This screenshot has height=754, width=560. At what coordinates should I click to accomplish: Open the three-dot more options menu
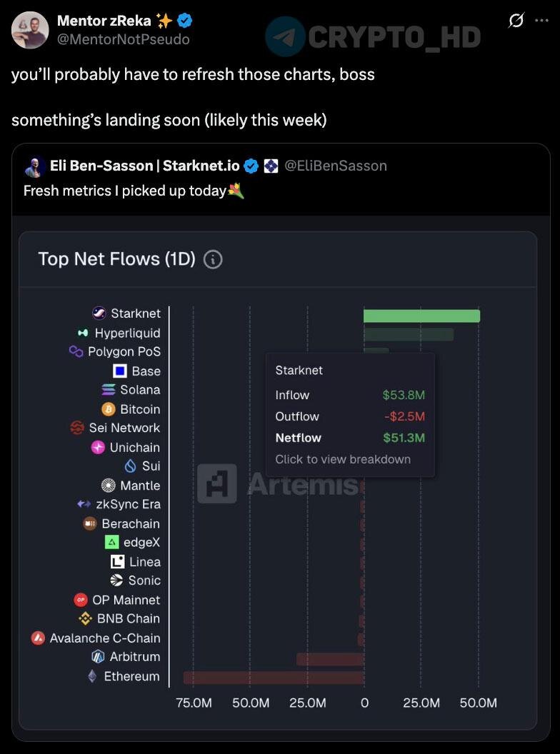point(541,21)
